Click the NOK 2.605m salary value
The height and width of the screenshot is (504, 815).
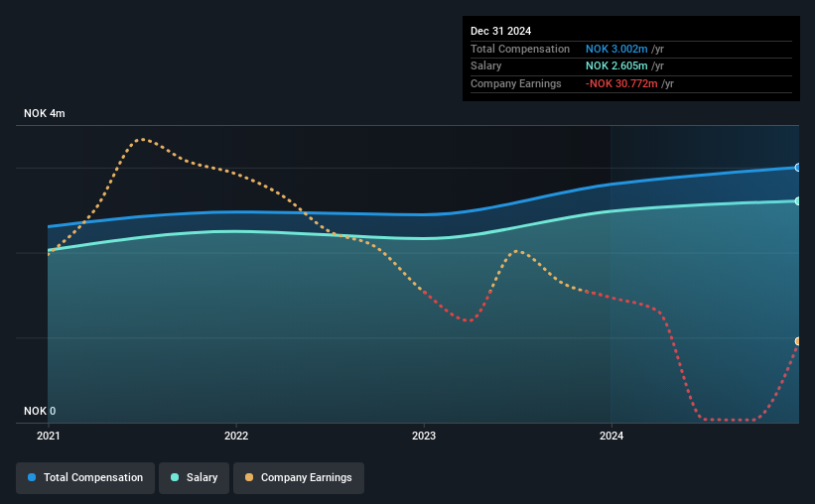(616, 66)
